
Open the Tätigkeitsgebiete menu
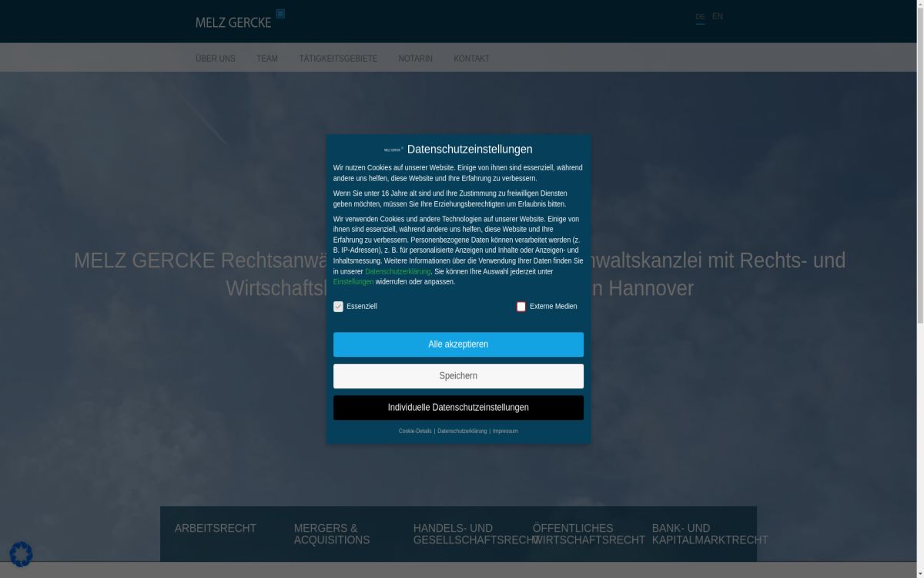(338, 59)
